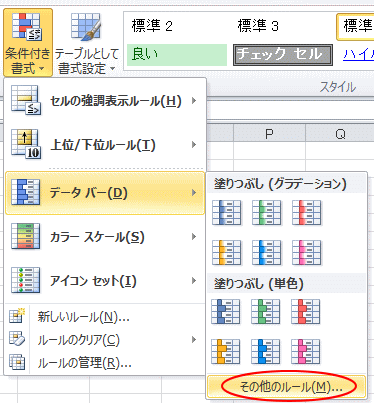Click the アイコン セット menu icon
374x403 pixels.
click(x=25, y=280)
